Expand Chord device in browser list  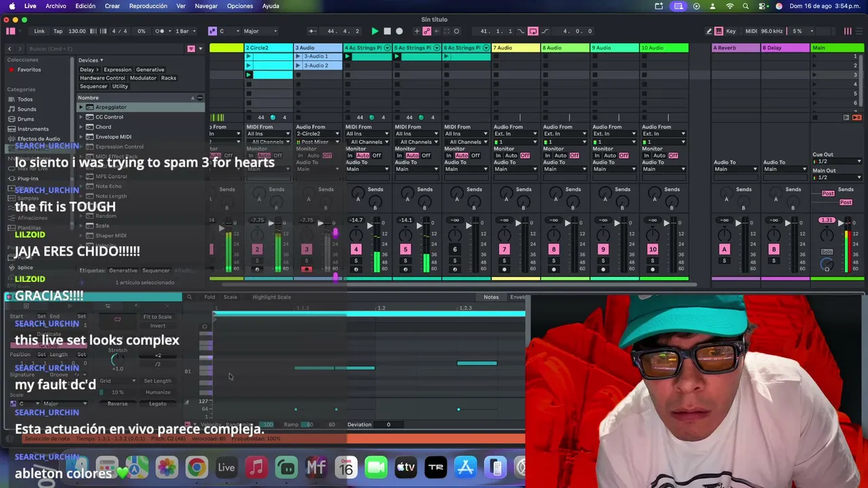[x=81, y=127]
